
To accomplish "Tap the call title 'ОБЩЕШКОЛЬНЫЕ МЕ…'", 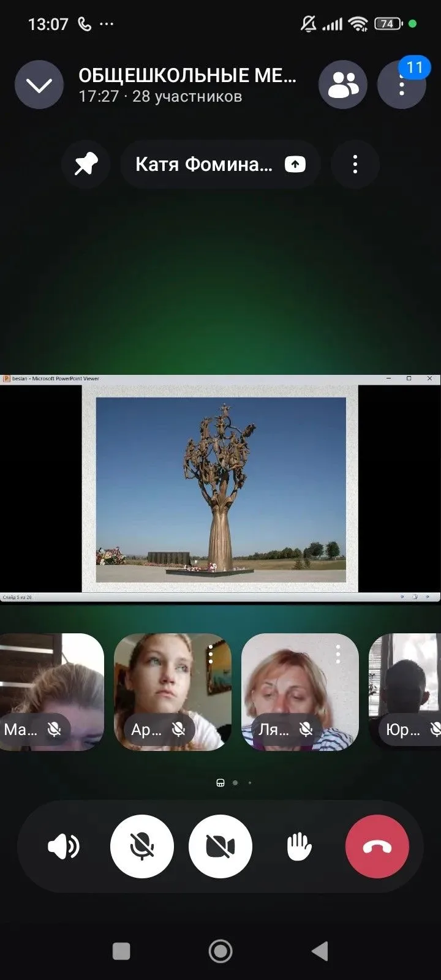I will pos(187,75).
